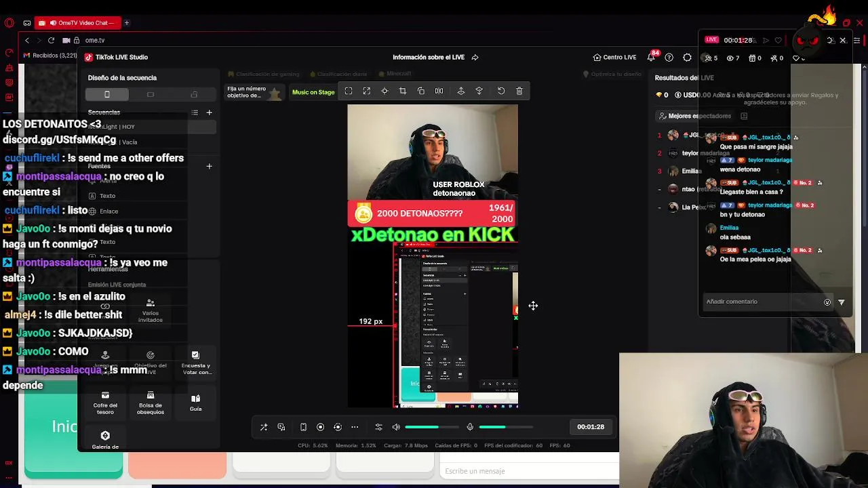Click the phone preview icon in the bottom bar
Viewport: 868px width, 488px height.
pos(303,427)
